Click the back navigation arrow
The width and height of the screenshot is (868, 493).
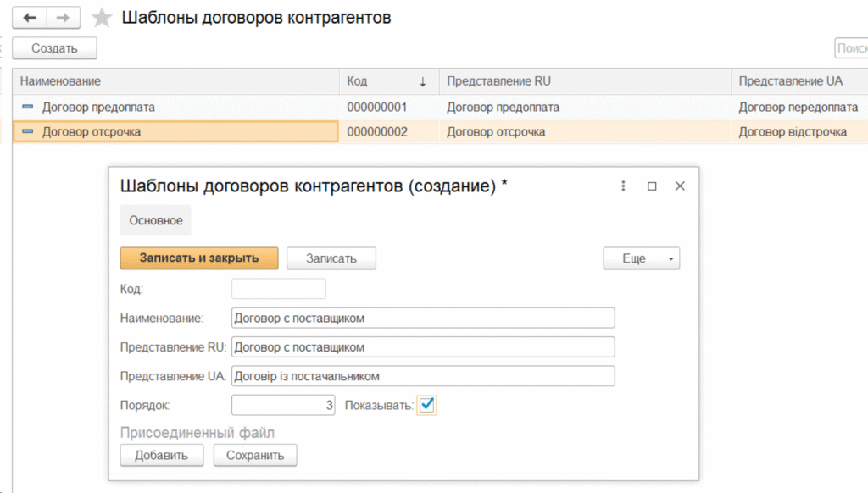coord(30,18)
